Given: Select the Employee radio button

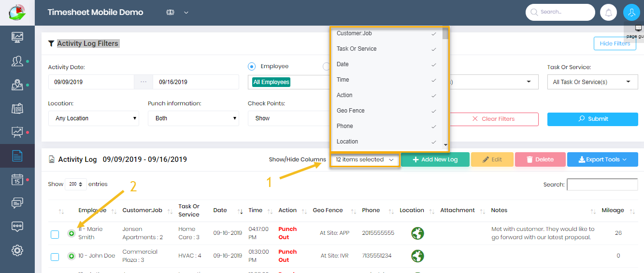Looking at the screenshot, I should pos(251,66).
